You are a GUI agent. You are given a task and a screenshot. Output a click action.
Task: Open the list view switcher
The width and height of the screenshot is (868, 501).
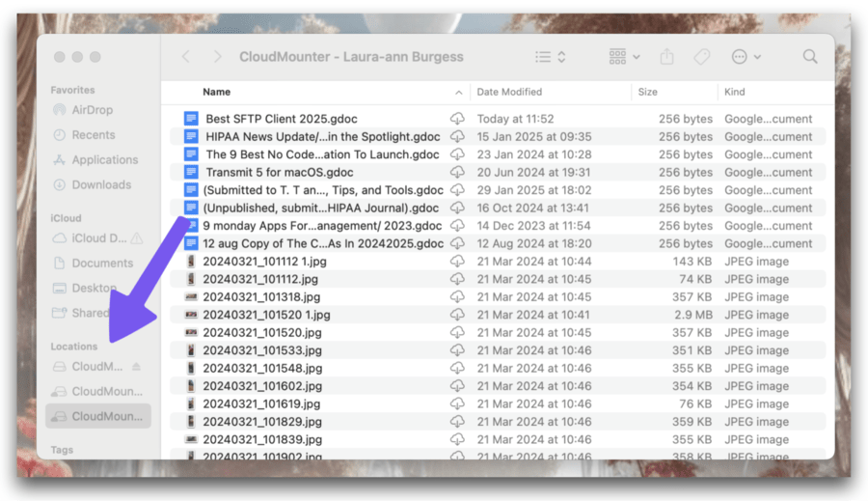pyautogui.click(x=551, y=57)
